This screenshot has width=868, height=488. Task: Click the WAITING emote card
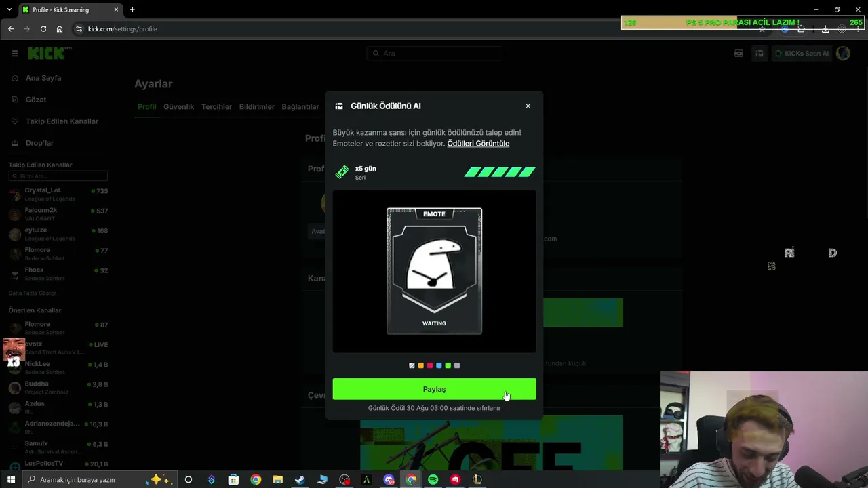pyautogui.click(x=434, y=271)
